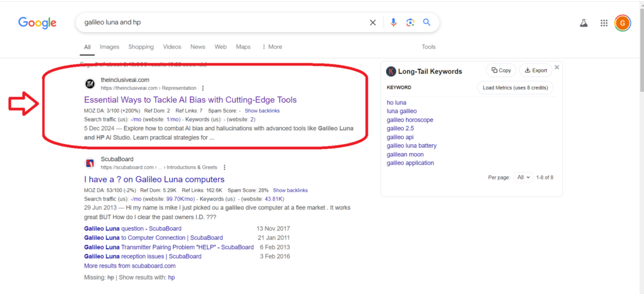Select the All results tab
This screenshot has height=294, width=644.
(x=87, y=47)
